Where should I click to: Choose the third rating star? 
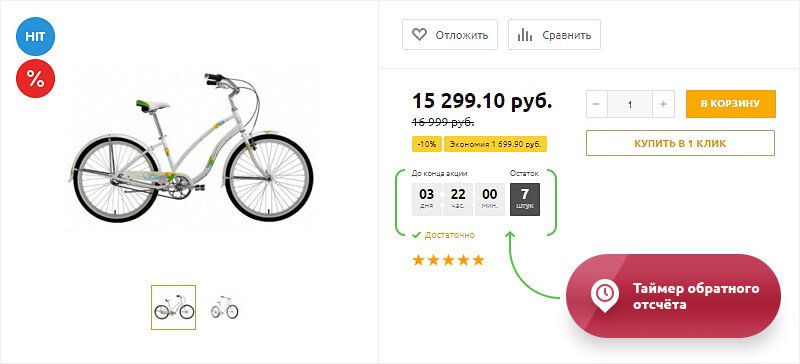448,260
